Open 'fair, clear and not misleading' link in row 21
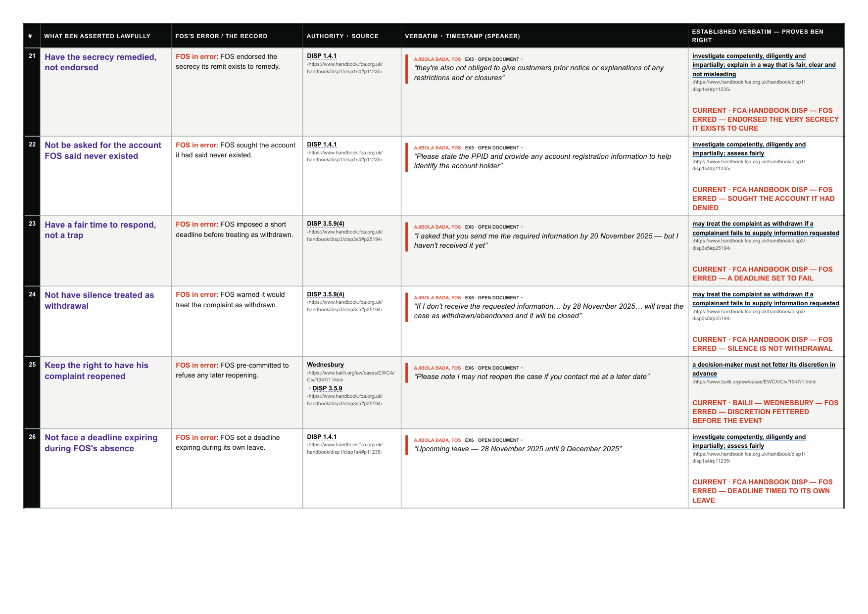This screenshot has height=614, width=868. tap(764, 65)
